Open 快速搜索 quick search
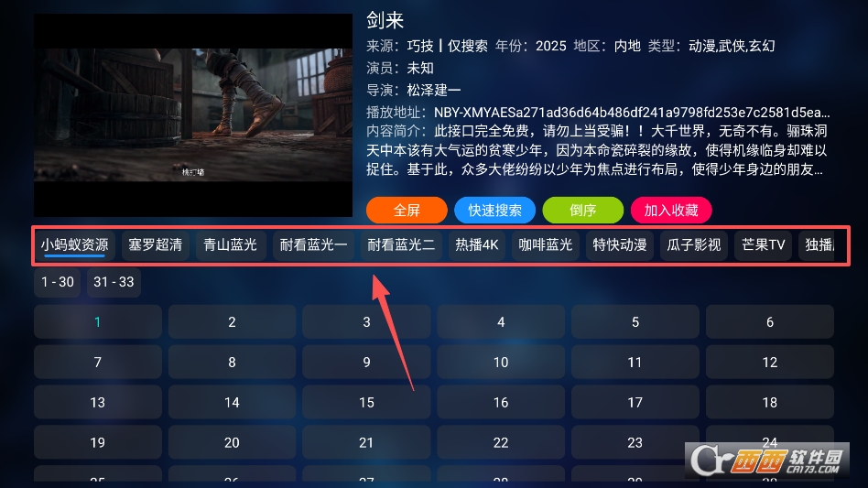This screenshot has width=868, height=488. pyautogui.click(x=494, y=211)
